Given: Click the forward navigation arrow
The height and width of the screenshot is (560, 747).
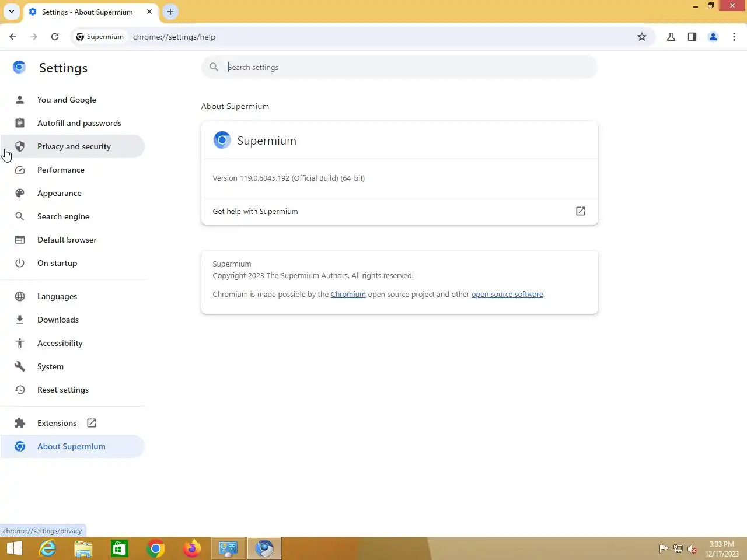Looking at the screenshot, I should click(34, 37).
